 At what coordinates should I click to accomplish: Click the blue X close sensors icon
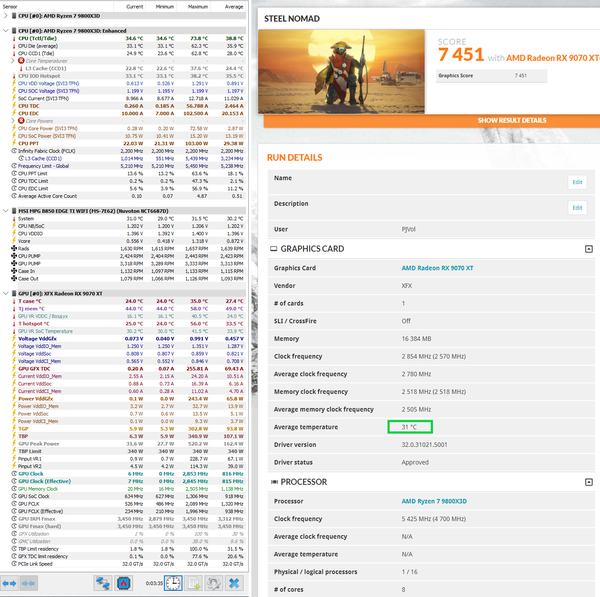click(234, 583)
